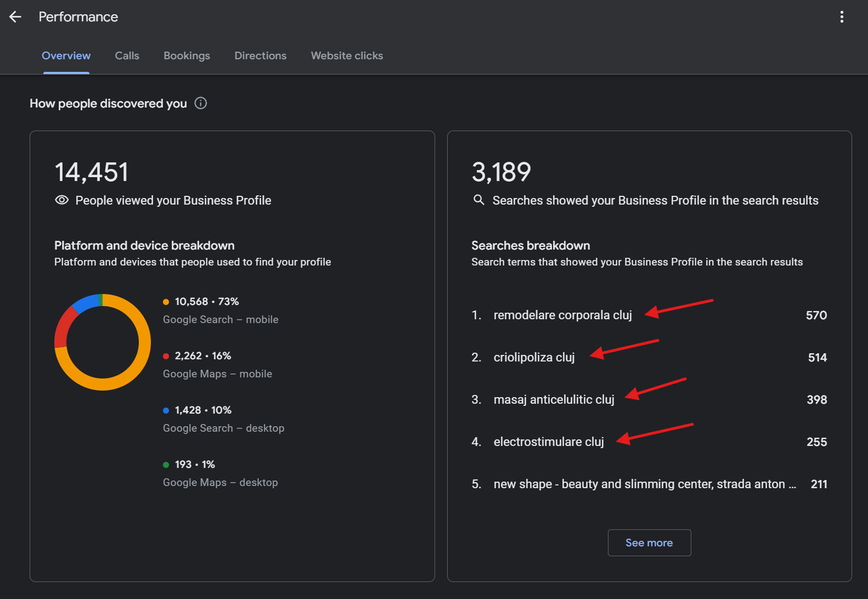Click the green Google Maps desktop legend dot
Screen dimensions: 868x599
tap(166, 465)
